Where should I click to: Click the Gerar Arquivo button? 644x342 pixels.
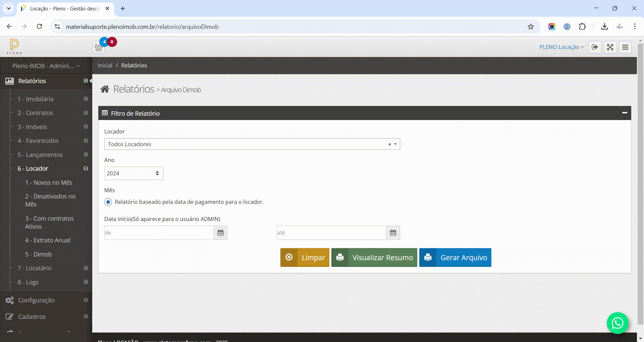point(455,258)
